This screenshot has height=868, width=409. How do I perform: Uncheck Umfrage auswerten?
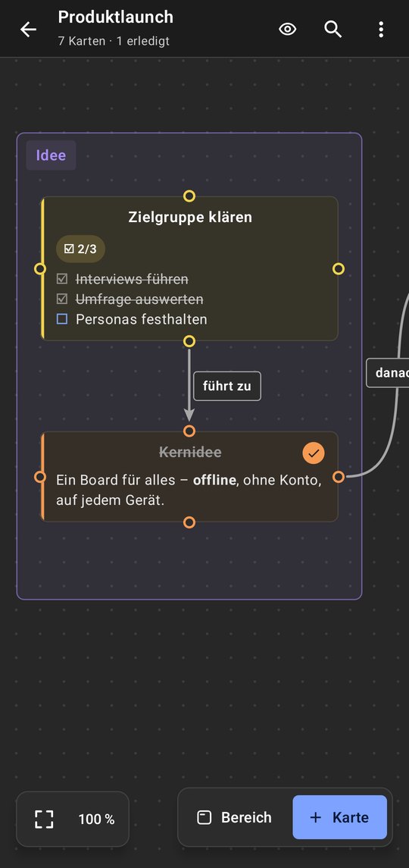point(62,299)
